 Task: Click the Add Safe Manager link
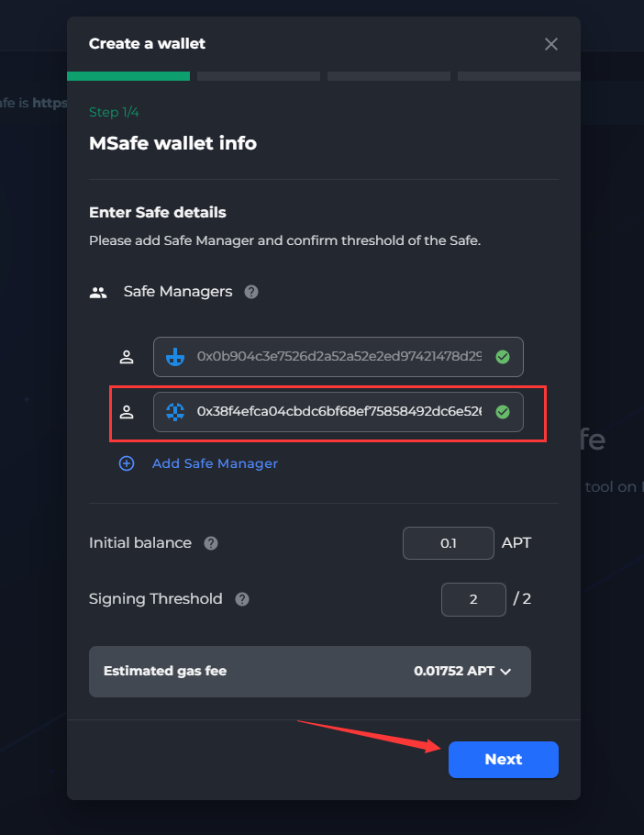point(215,463)
